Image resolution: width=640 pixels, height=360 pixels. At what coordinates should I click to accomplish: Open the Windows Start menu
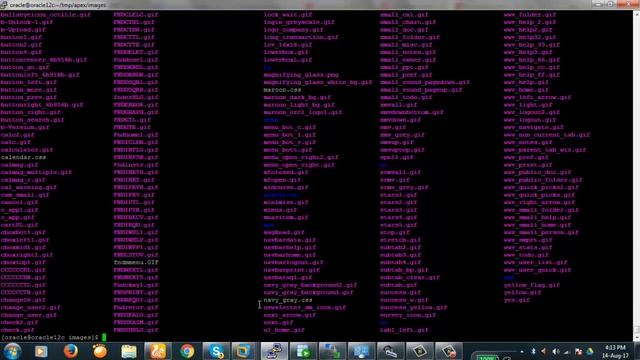12,351
